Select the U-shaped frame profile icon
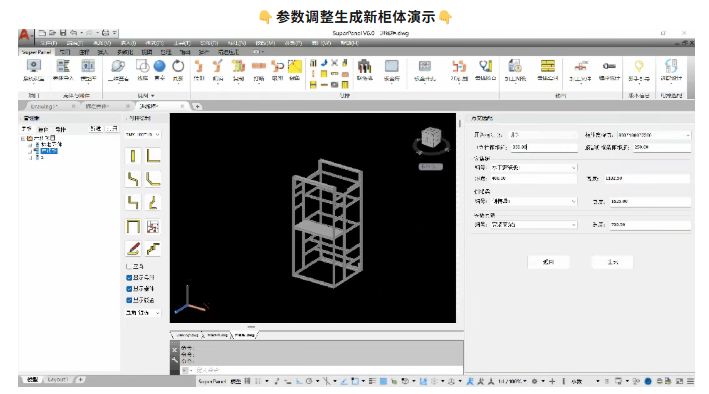The image size is (709, 394). point(133,226)
